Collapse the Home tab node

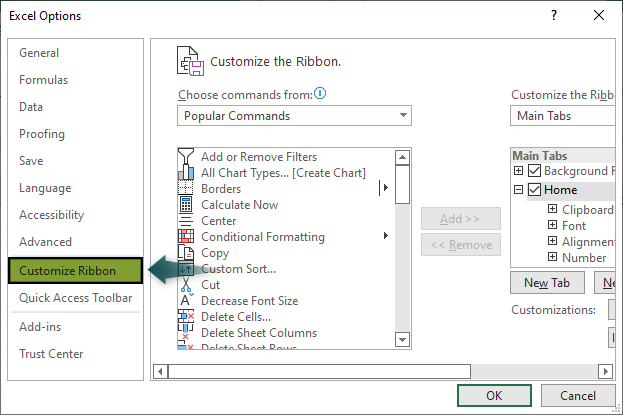[518, 190]
